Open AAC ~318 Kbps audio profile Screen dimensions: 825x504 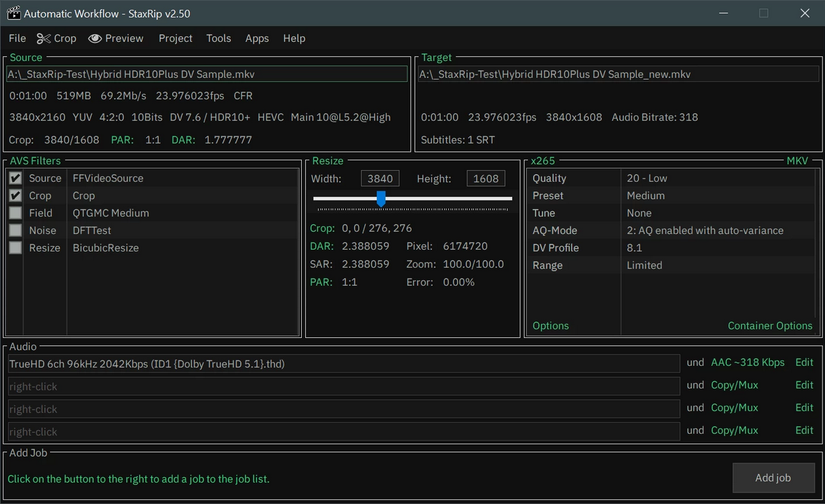click(748, 363)
